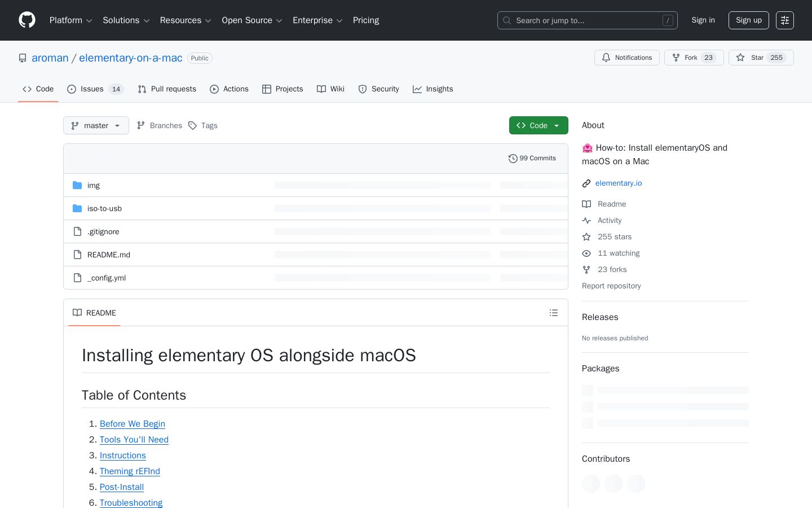
Task: Open the iso-to-usb folder name
Action: point(104,208)
